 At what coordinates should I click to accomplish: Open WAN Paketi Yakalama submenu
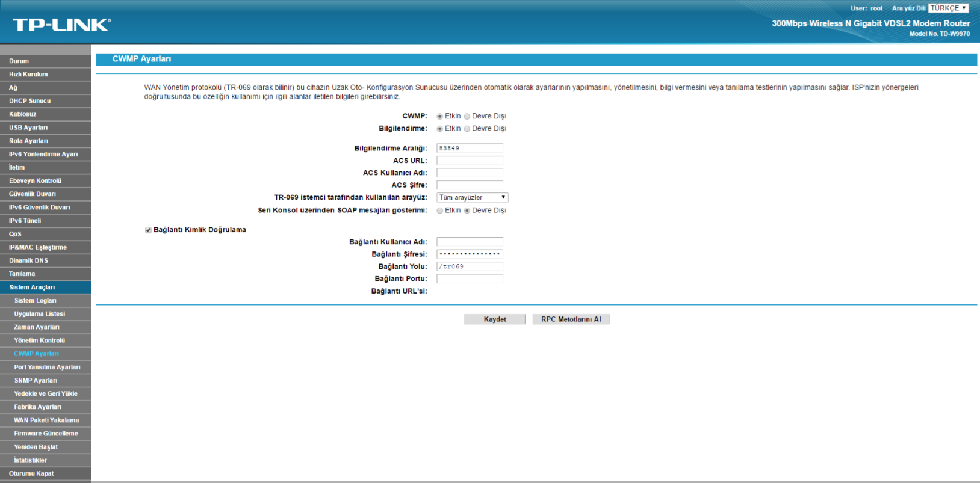(x=45, y=420)
